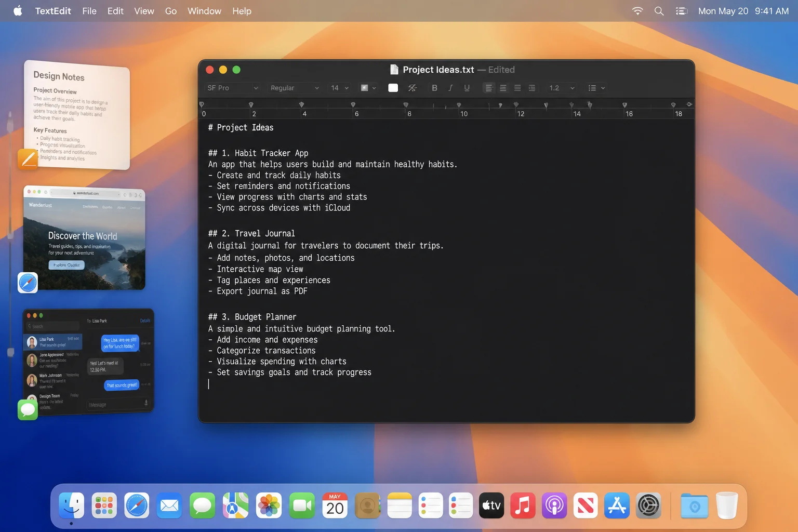The image size is (798, 532).
Task: Toggle bold formatting in TextEdit toolbar
Action: coord(434,88)
